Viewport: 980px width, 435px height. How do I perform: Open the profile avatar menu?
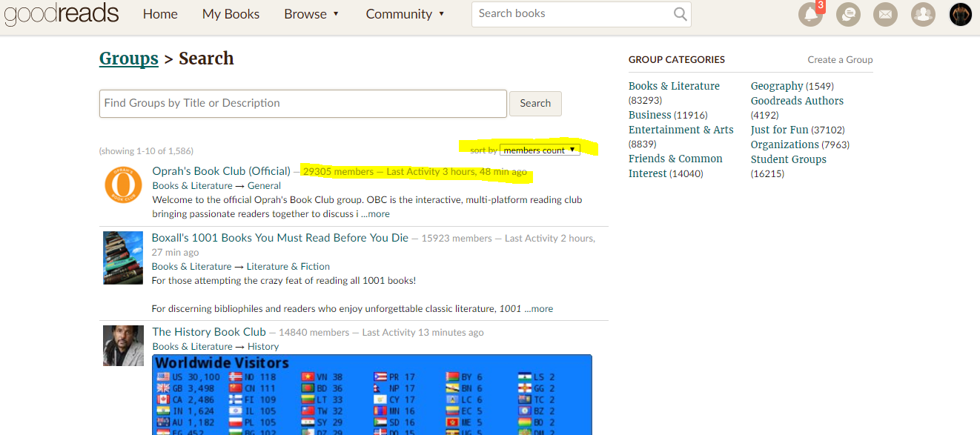961,14
